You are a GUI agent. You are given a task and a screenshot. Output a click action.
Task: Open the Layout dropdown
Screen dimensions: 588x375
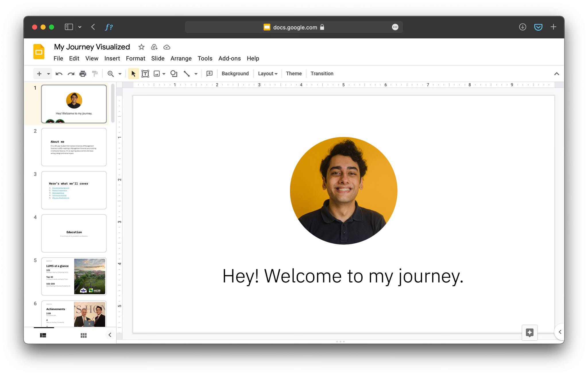[267, 74]
